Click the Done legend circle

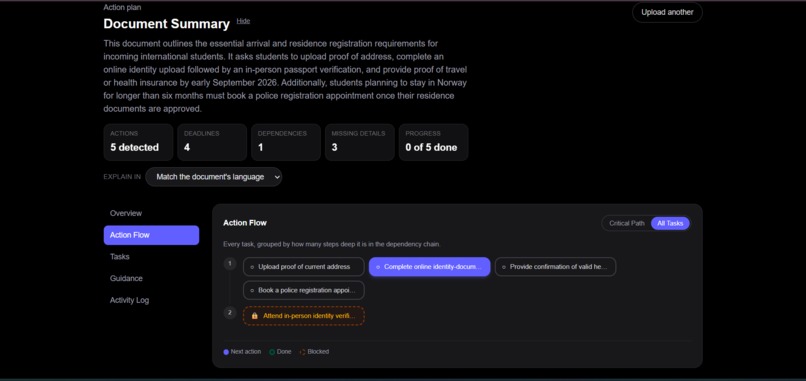pos(272,352)
